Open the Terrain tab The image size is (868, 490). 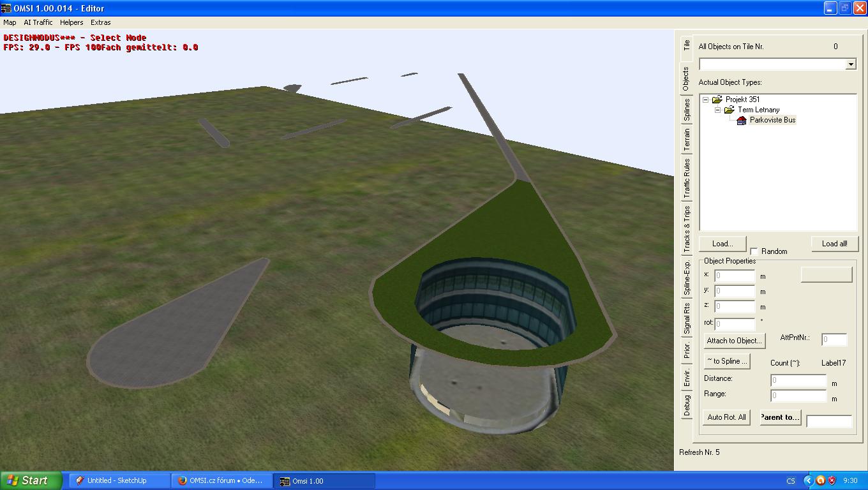point(687,140)
